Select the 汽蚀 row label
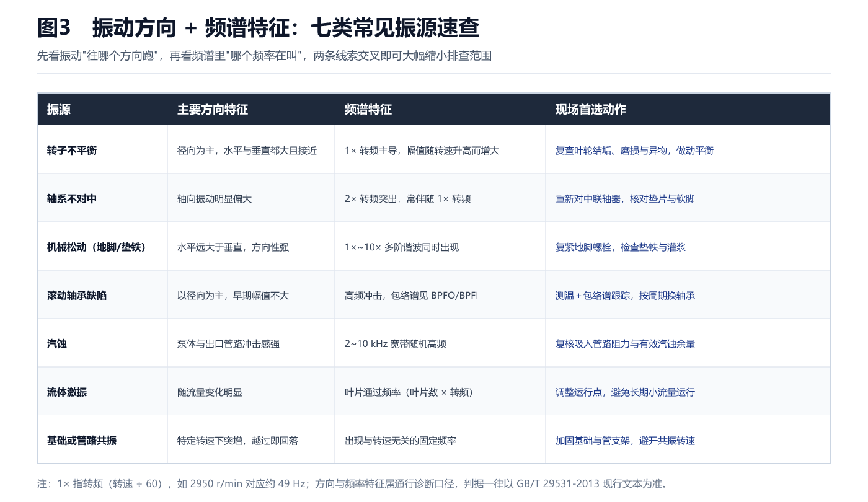Viewport: 868px width, 502px height. coord(57,344)
